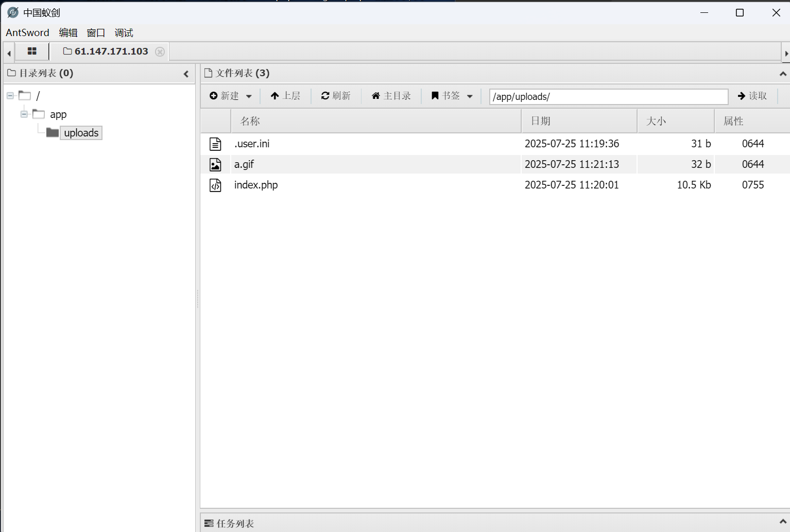Click the .user.ini text file icon
The width and height of the screenshot is (790, 532).
215,143
